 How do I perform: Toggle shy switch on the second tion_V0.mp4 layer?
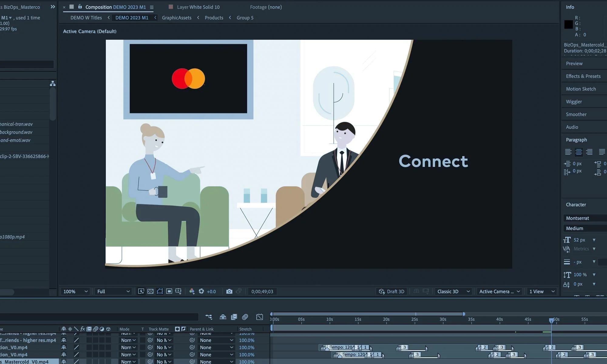point(64,354)
